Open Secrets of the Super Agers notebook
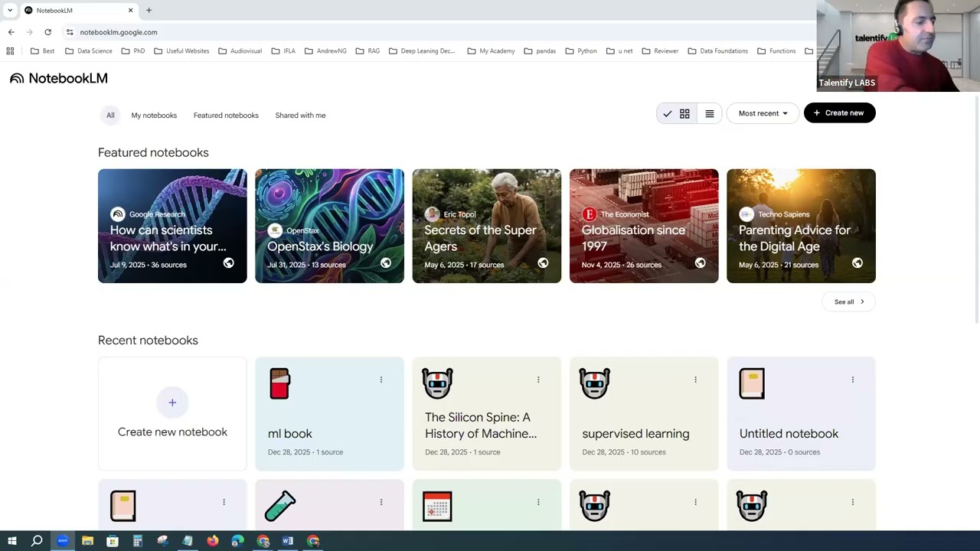 tap(487, 226)
